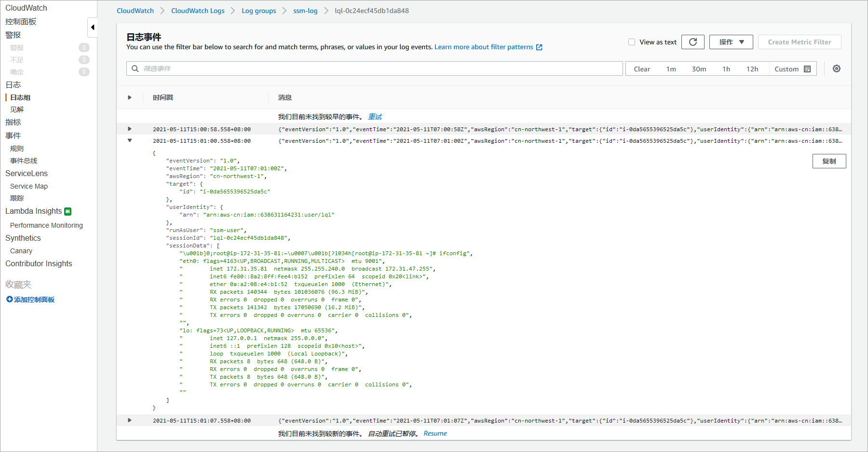Open the Custom time range picker

click(x=792, y=69)
